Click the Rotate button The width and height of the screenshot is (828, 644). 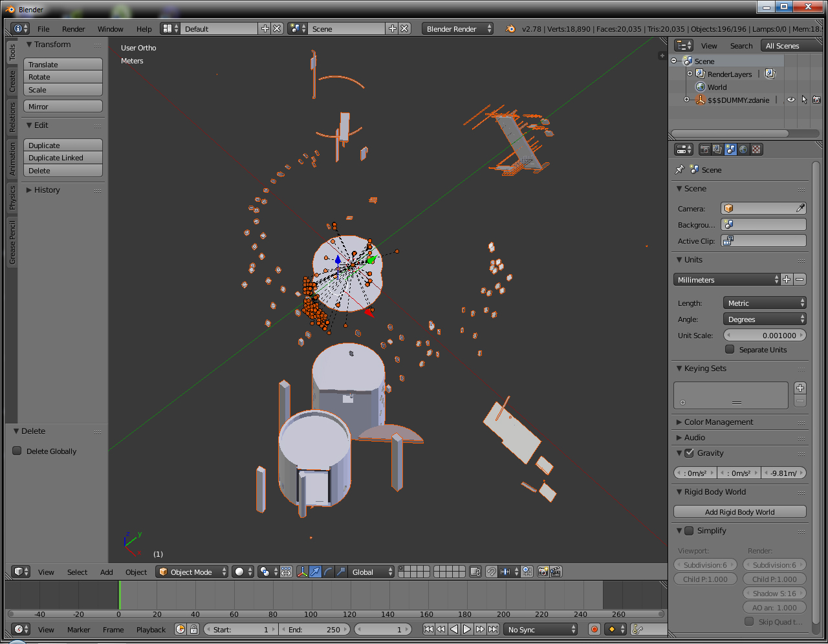(x=63, y=77)
